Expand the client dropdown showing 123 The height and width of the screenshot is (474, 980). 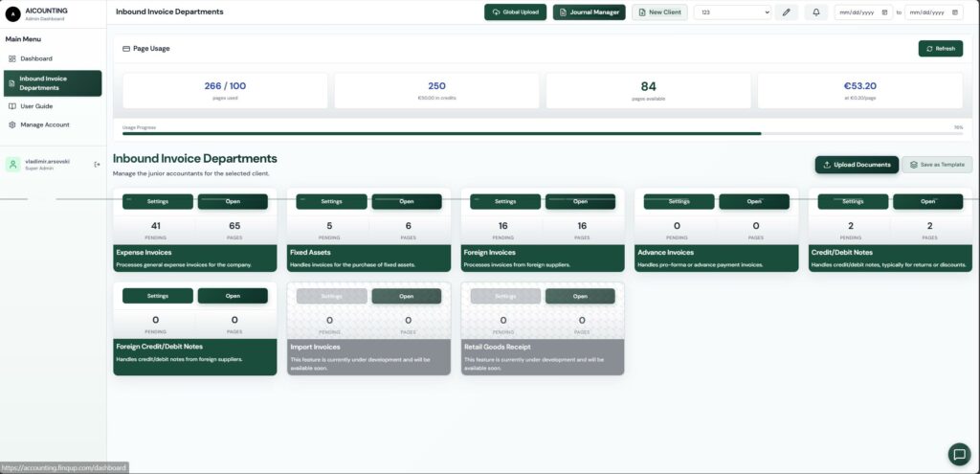click(732, 12)
